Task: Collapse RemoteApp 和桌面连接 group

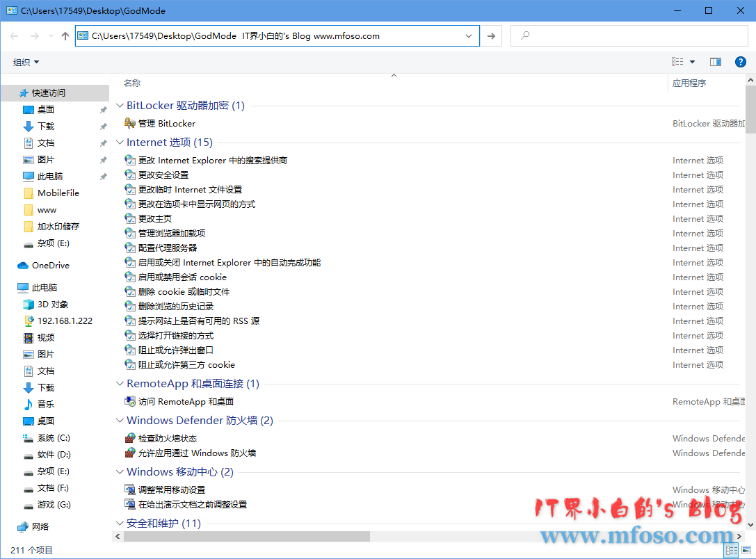Action: tap(120, 384)
